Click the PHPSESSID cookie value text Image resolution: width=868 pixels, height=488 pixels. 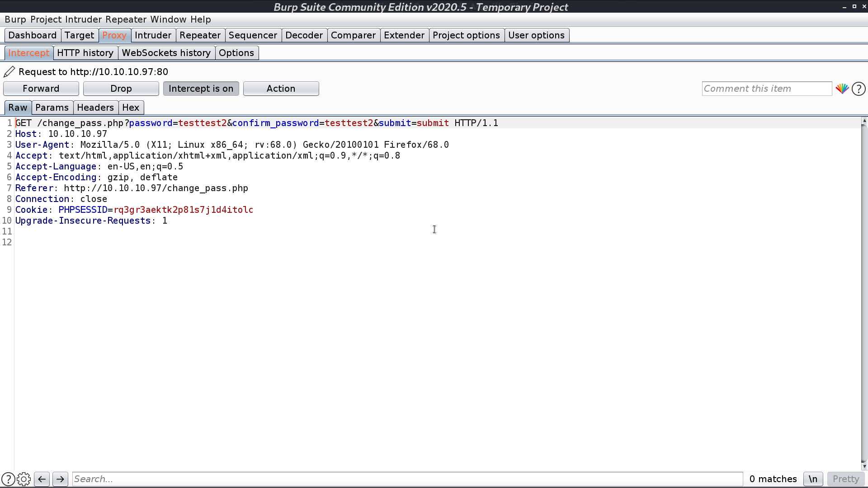184,210
